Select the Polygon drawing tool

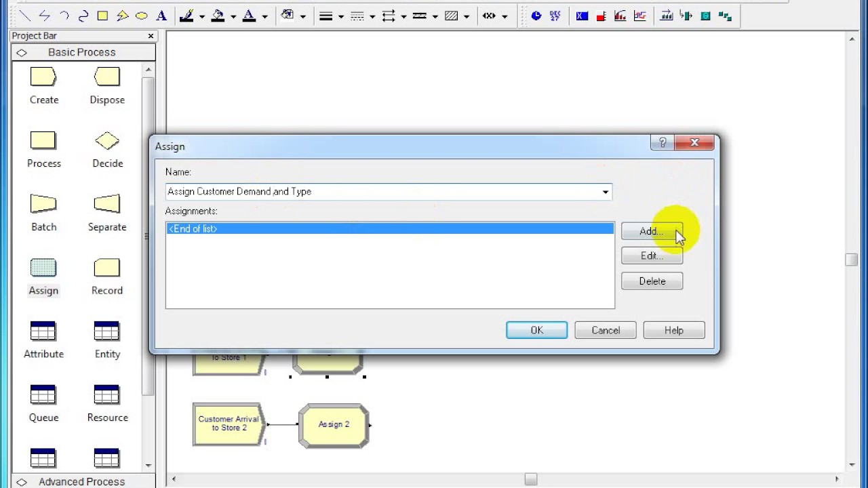[122, 16]
